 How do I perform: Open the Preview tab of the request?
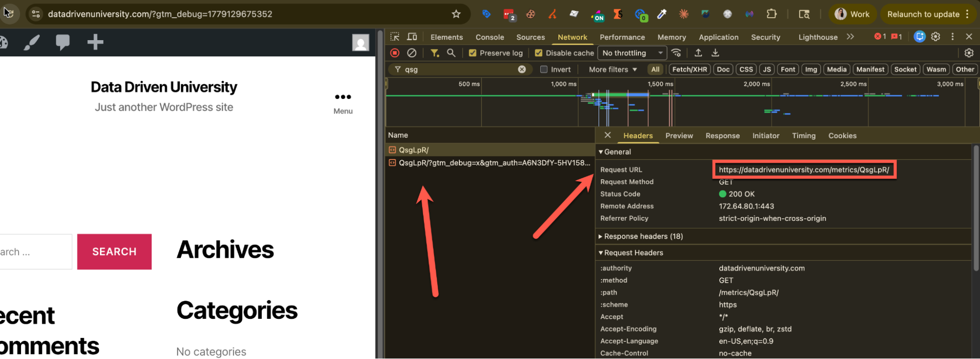[679, 136]
